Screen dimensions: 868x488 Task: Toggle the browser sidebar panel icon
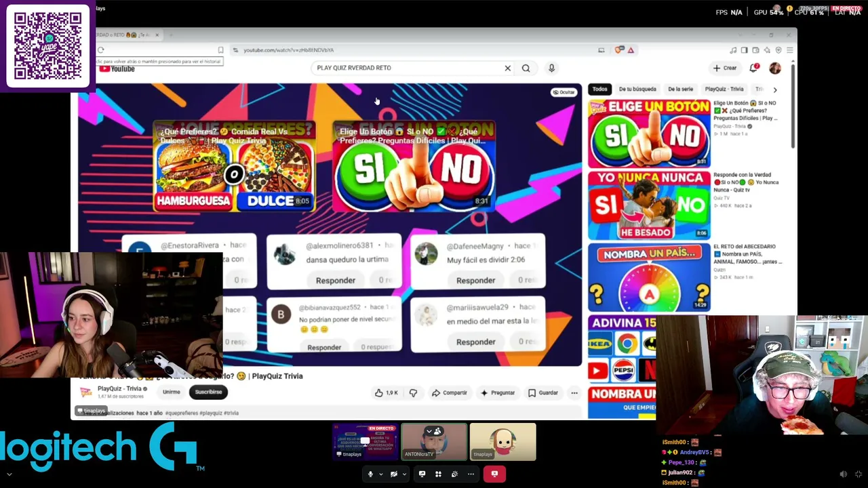(x=744, y=50)
